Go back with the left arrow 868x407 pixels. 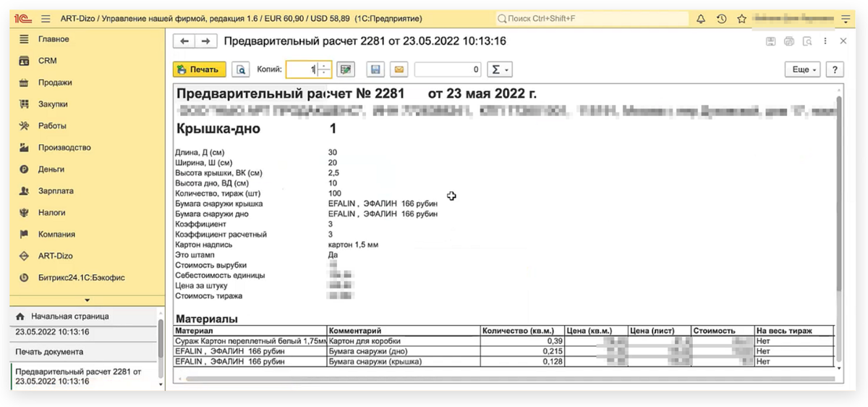(x=184, y=41)
